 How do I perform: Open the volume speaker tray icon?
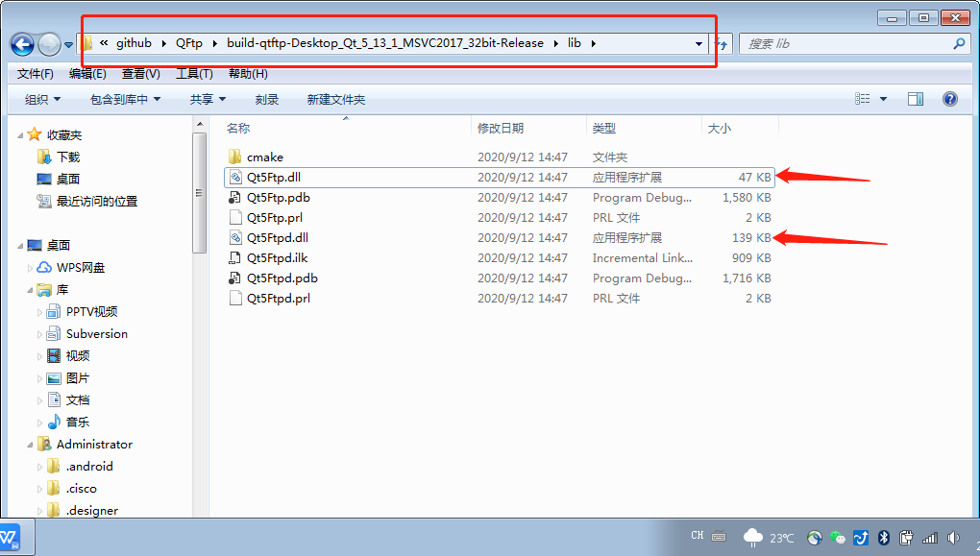click(953, 538)
